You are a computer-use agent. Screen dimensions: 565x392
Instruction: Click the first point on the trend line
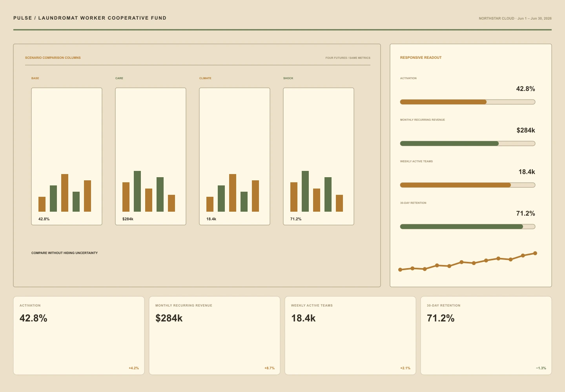[400, 270]
